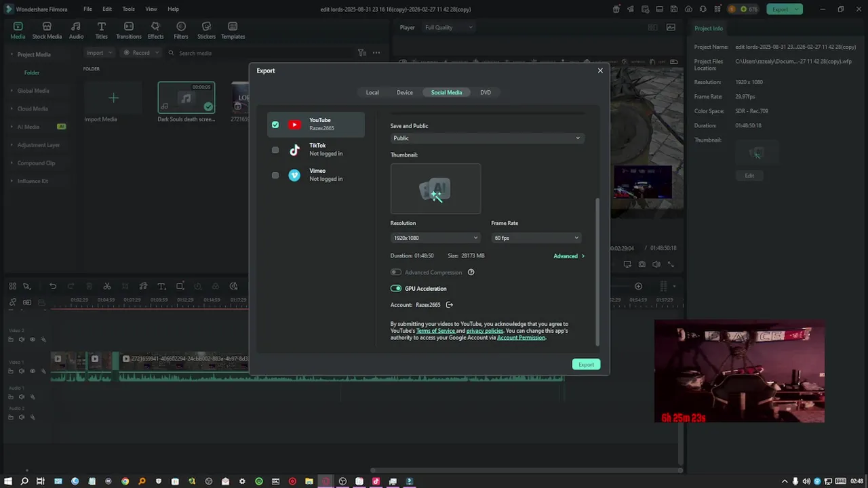Turn off the GPU Acceleration switch

click(396, 289)
